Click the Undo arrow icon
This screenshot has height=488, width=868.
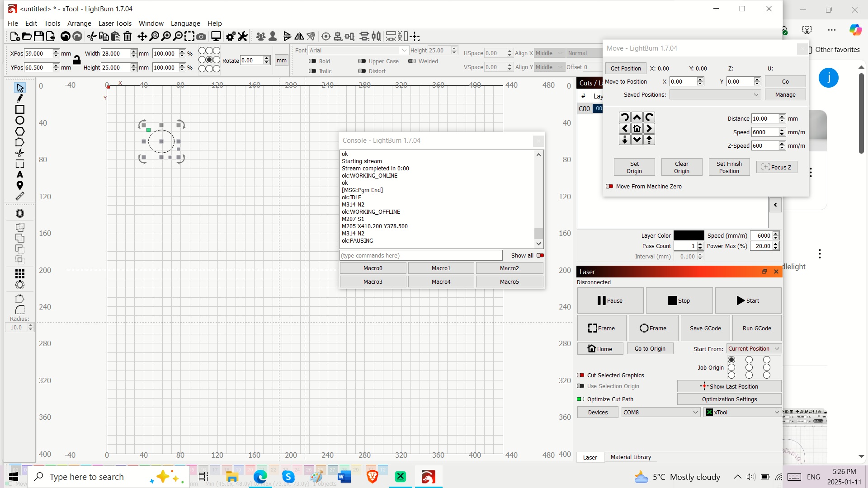(66, 37)
